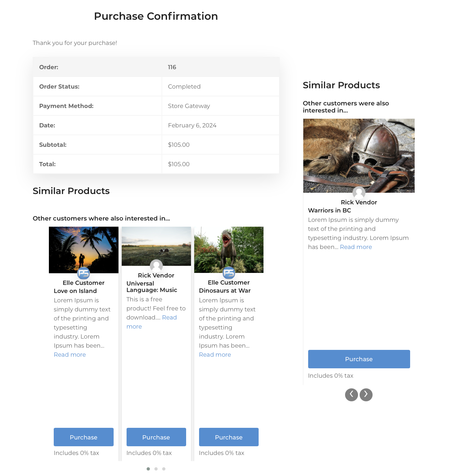Screen dimensions: 459x476
Task: Open Warriors in BC helmet image
Action: coord(359,156)
